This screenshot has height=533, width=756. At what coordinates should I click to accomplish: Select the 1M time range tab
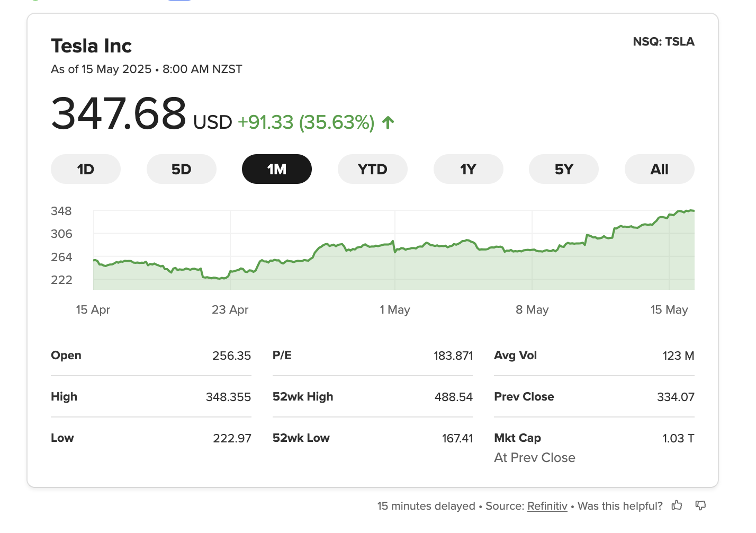pos(277,169)
